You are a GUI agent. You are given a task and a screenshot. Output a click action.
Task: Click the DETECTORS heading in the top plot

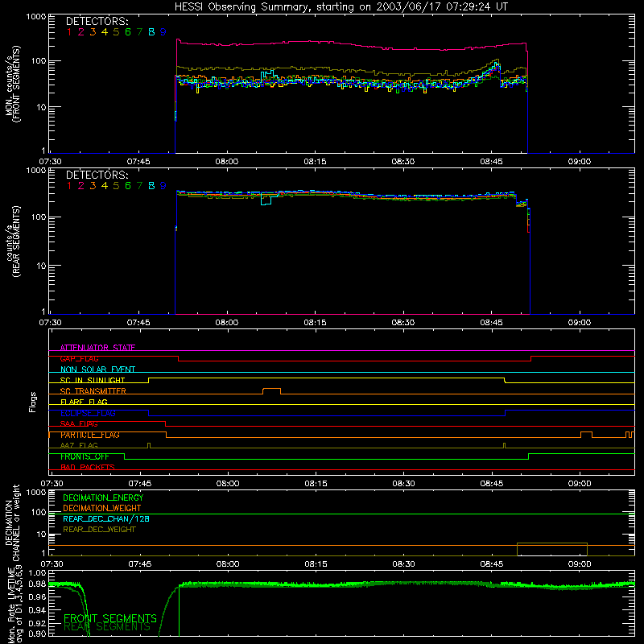tap(97, 21)
